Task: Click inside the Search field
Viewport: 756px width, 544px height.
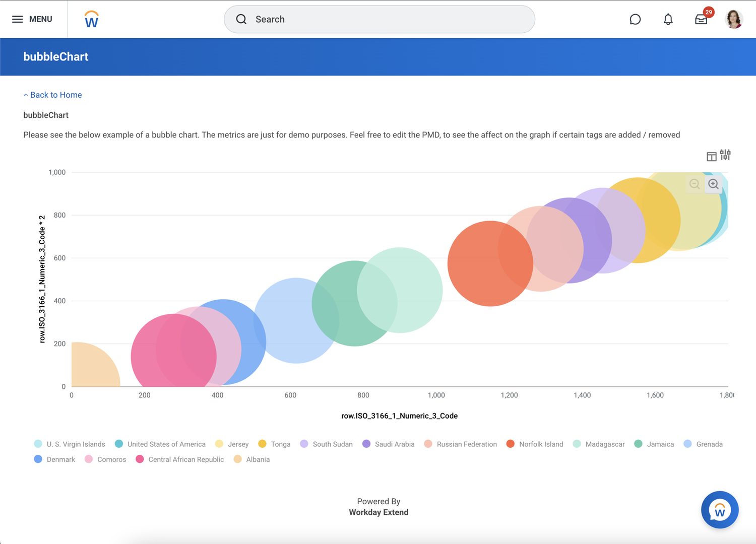Action: tap(379, 19)
